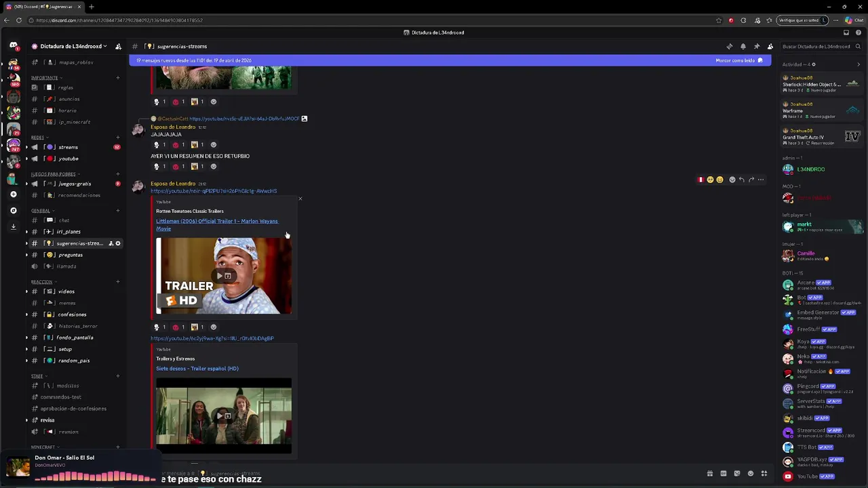
Task: Open the YAGPDB.xyz bot profile
Action: [821, 462]
